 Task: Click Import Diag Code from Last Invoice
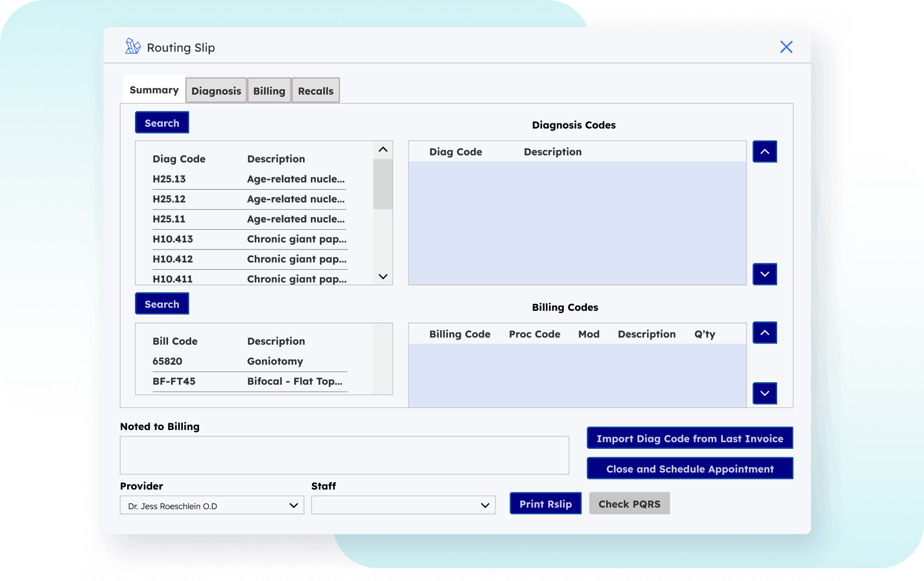[689, 438]
